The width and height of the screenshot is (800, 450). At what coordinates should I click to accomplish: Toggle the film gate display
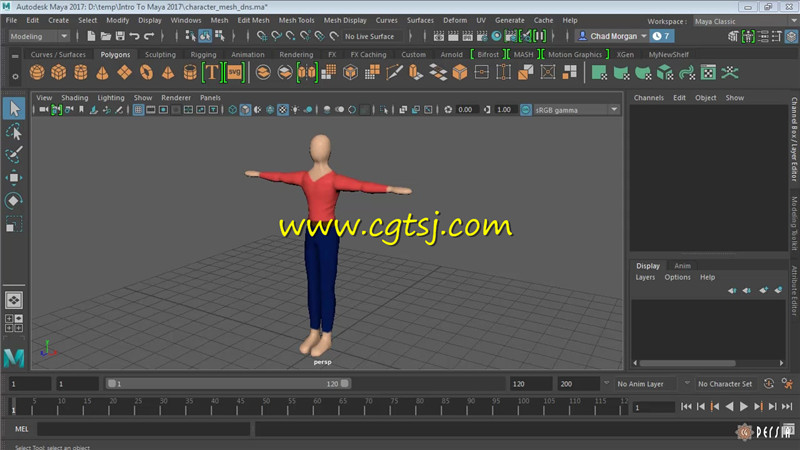(x=151, y=110)
